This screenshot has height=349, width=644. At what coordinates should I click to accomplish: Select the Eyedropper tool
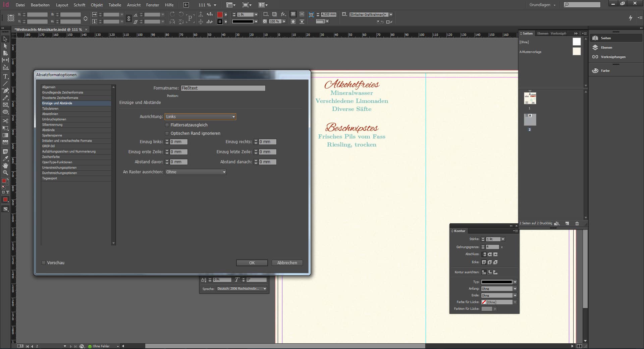[x=5, y=159]
